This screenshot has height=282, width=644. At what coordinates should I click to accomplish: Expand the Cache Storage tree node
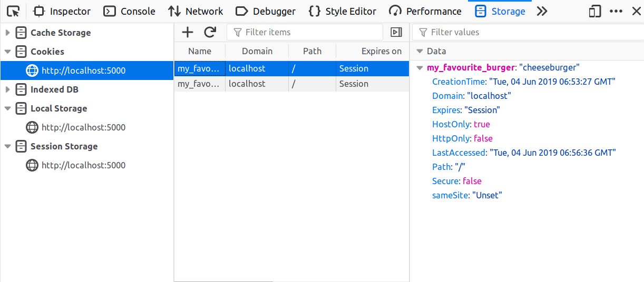7,33
